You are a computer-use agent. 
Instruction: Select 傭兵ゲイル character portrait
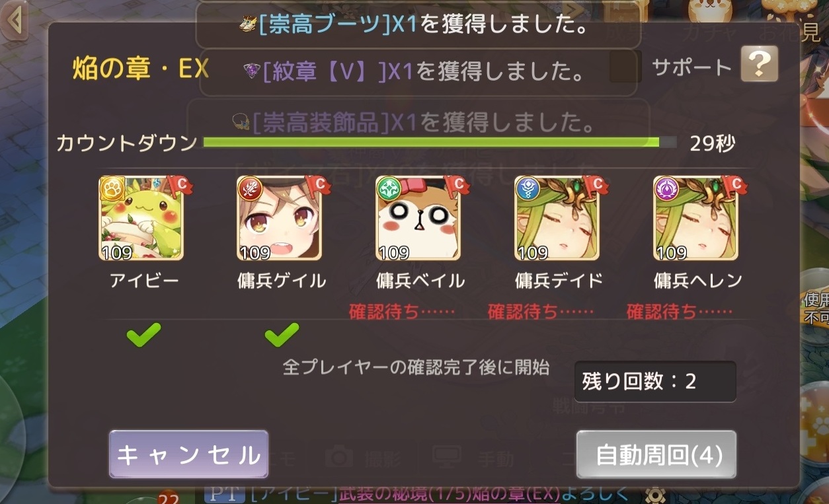pyautogui.click(x=280, y=219)
